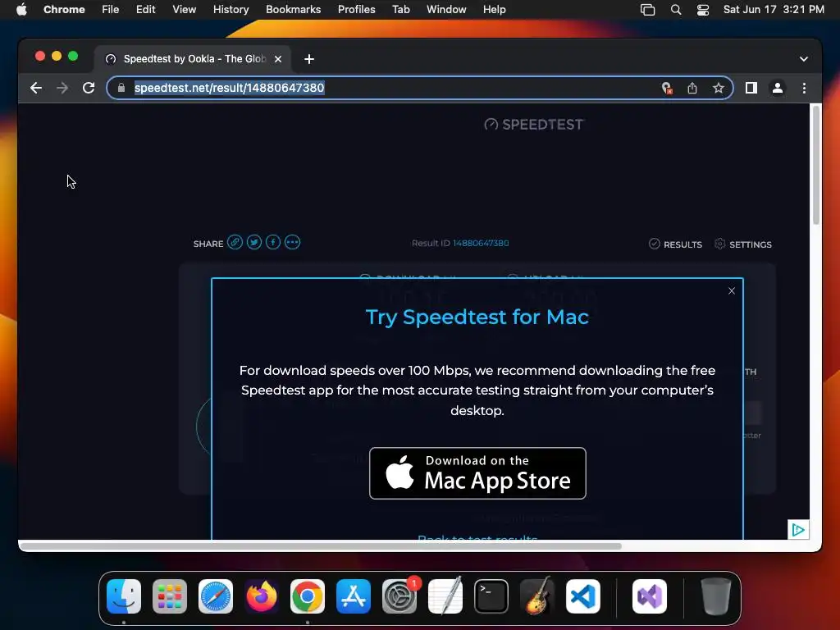Open the Profiles menu
This screenshot has width=840, height=630.
click(x=356, y=10)
